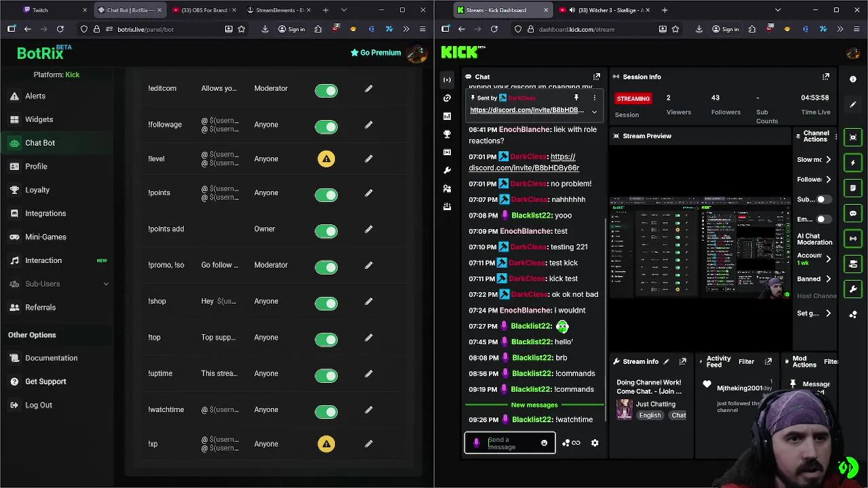Click the Send a message chat field
The width and height of the screenshot is (868, 488).
click(510, 443)
